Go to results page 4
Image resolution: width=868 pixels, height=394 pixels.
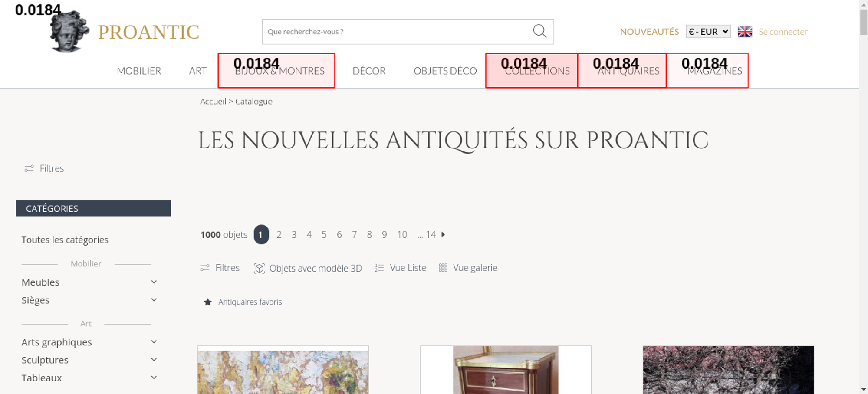(309, 235)
